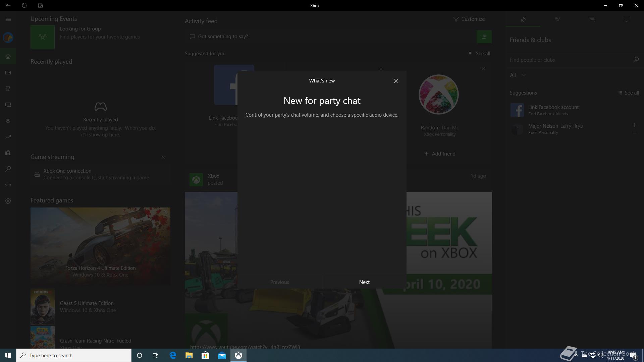Open Captures sidebar icon
The height and width of the screenshot is (362, 644).
(x=8, y=105)
